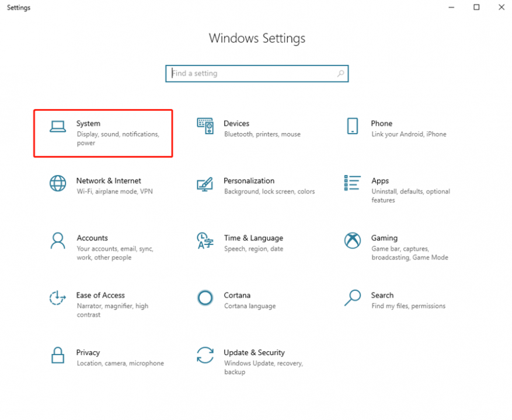Click the search box magnifier icon

pos(340,73)
